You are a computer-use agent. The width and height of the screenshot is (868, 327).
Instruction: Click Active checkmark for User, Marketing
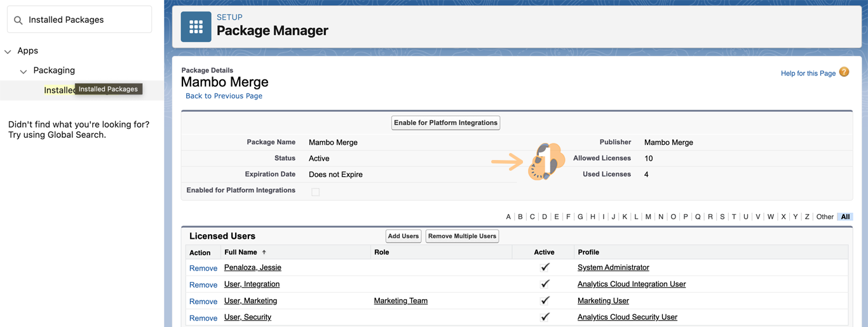tap(545, 301)
